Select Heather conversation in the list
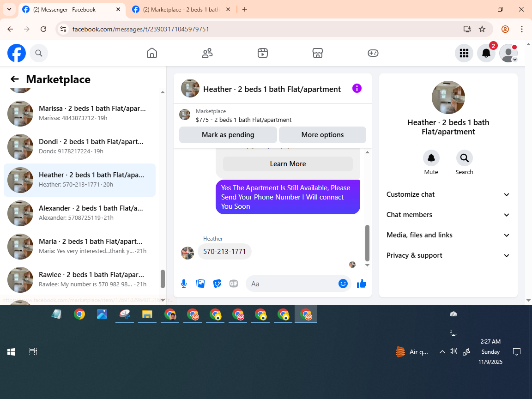Screen dimensions: 532x399 click(x=79, y=180)
